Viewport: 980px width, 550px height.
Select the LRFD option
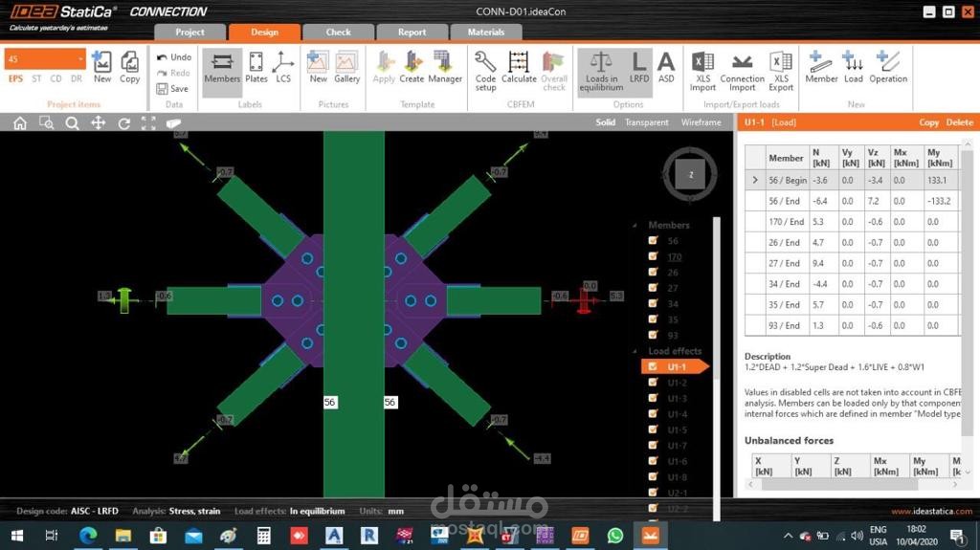[x=638, y=67]
